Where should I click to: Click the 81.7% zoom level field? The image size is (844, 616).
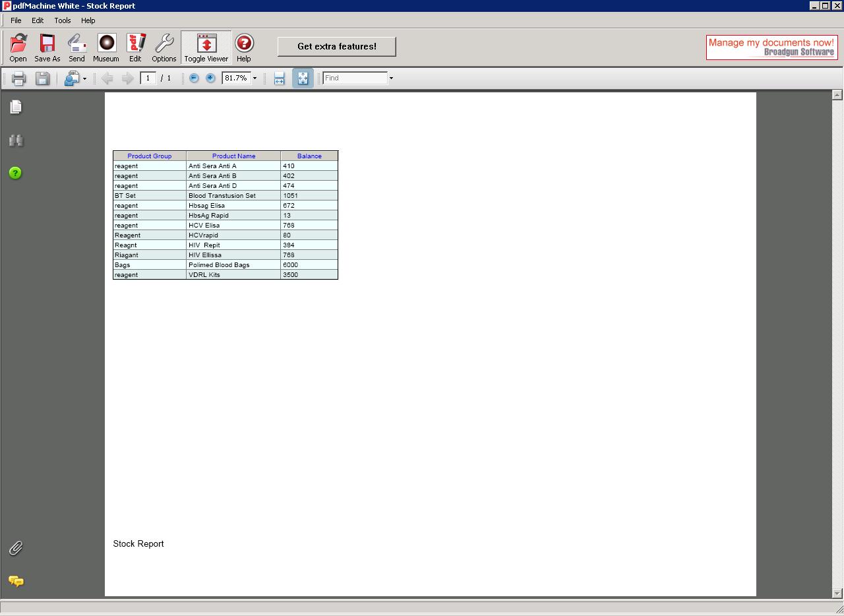point(236,78)
